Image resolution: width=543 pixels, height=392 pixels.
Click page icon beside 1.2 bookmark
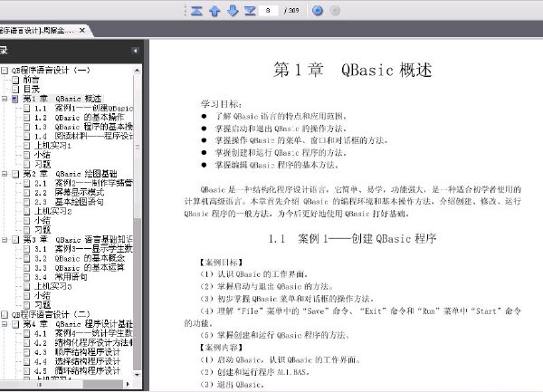click(26, 118)
